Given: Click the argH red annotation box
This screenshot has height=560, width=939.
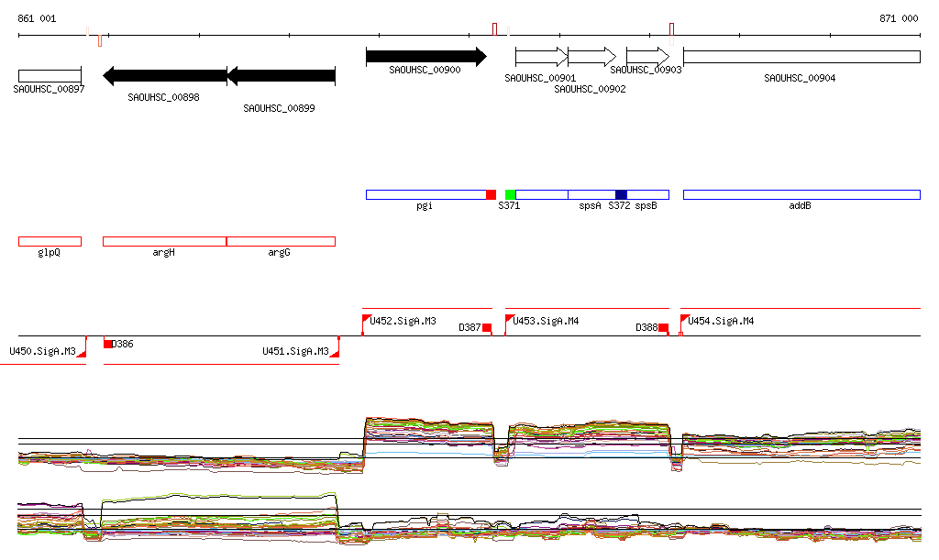Looking at the screenshot, I should (x=165, y=241).
